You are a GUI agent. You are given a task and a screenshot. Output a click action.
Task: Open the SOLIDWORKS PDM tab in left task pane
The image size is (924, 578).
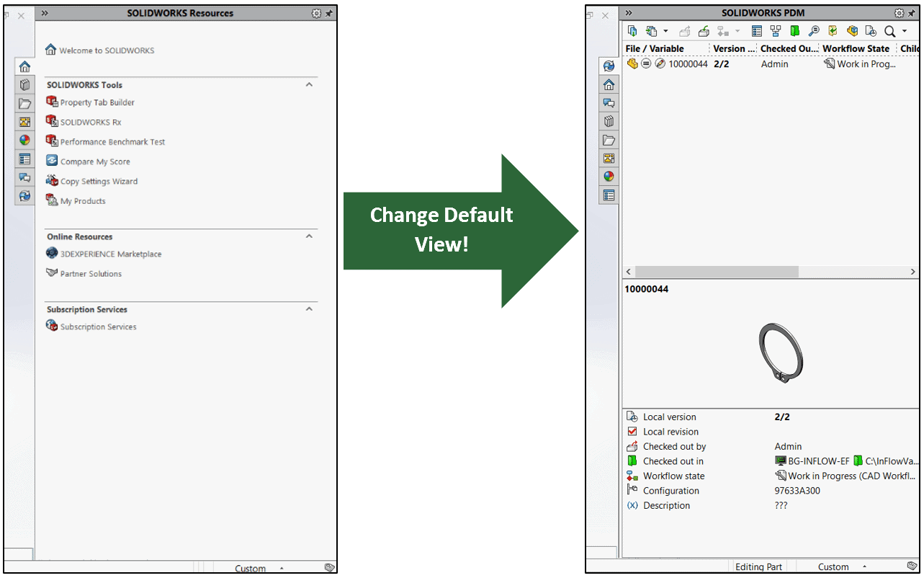pos(24,195)
